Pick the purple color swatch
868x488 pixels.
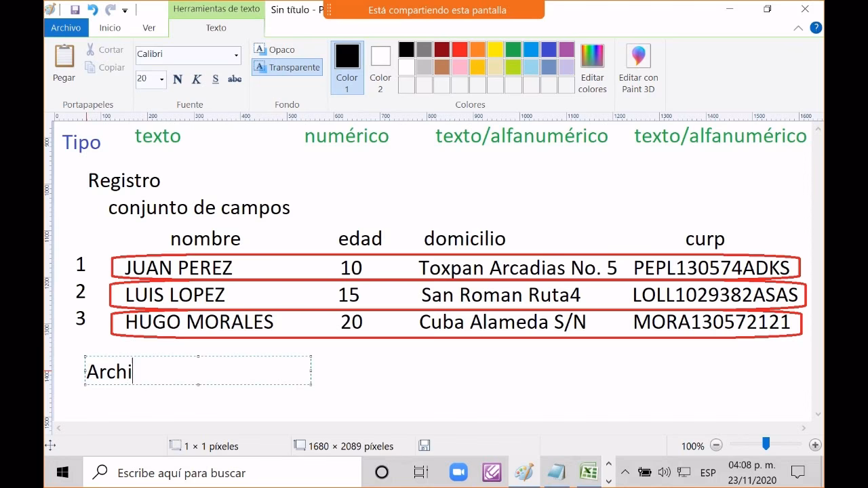(x=566, y=49)
